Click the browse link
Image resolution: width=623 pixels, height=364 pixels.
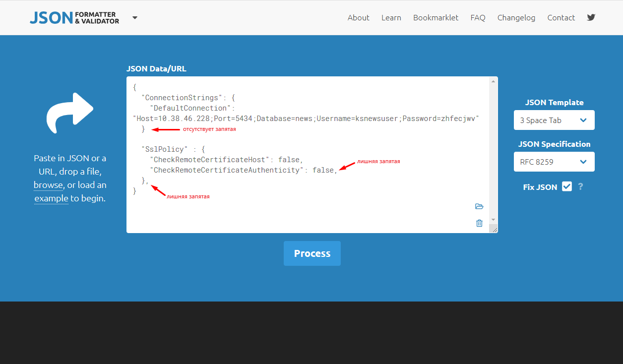pos(48,185)
